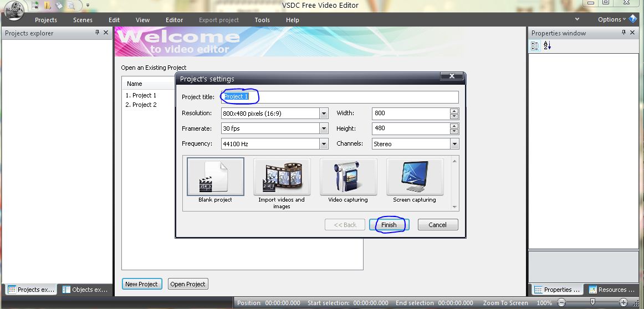Click the New Project button
Image resolution: width=644 pixels, height=309 pixels.
[x=142, y=284]
